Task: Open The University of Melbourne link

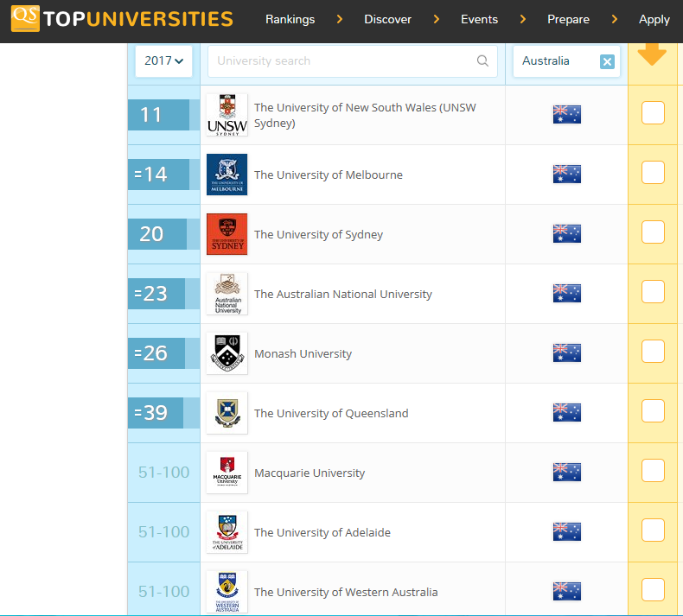Action: point(329,175)
